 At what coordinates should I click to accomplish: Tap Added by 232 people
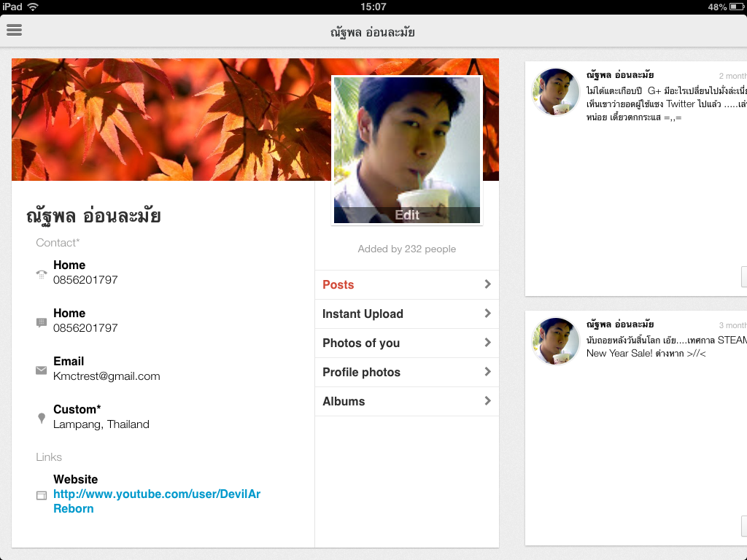click(407, 249)
